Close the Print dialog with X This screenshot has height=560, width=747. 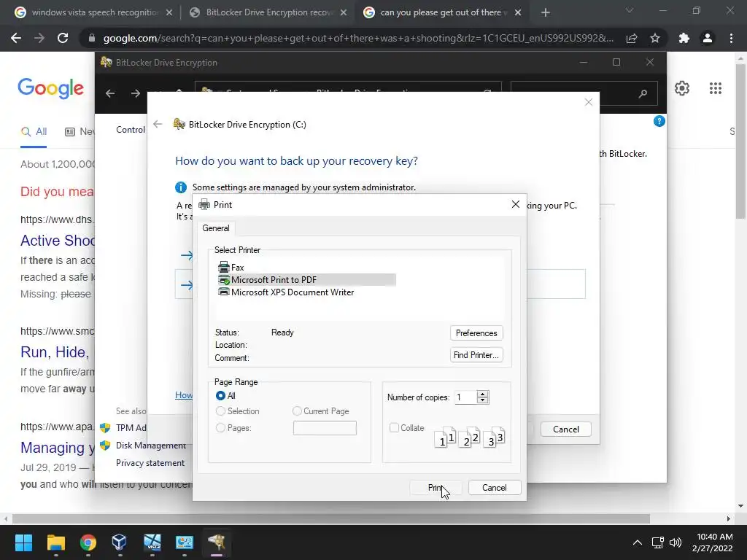click(516, 204)
